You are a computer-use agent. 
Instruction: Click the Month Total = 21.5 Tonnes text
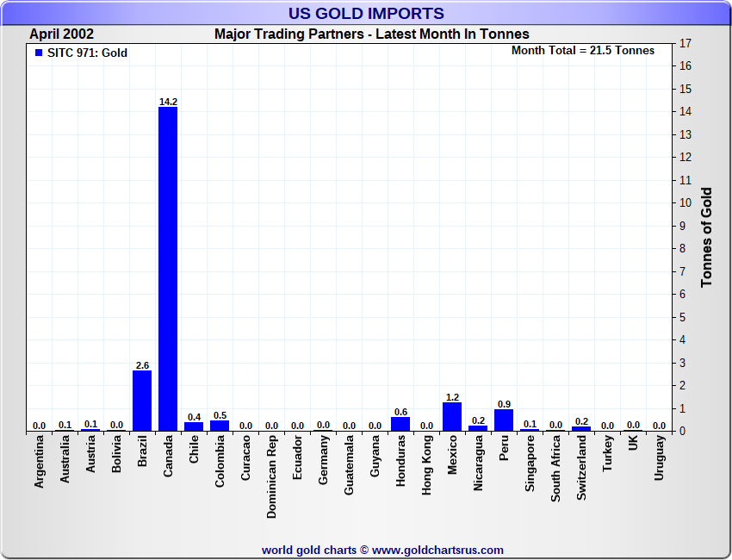pos(583,51)
